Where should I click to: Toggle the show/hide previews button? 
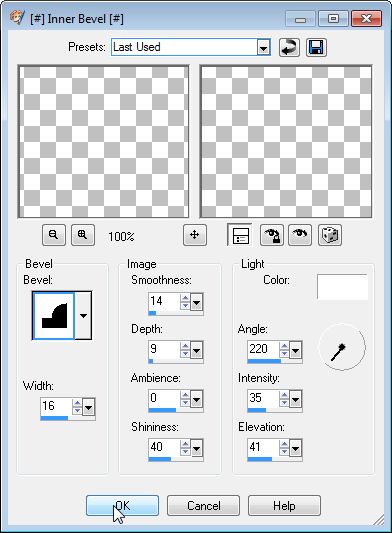(240, 235)
